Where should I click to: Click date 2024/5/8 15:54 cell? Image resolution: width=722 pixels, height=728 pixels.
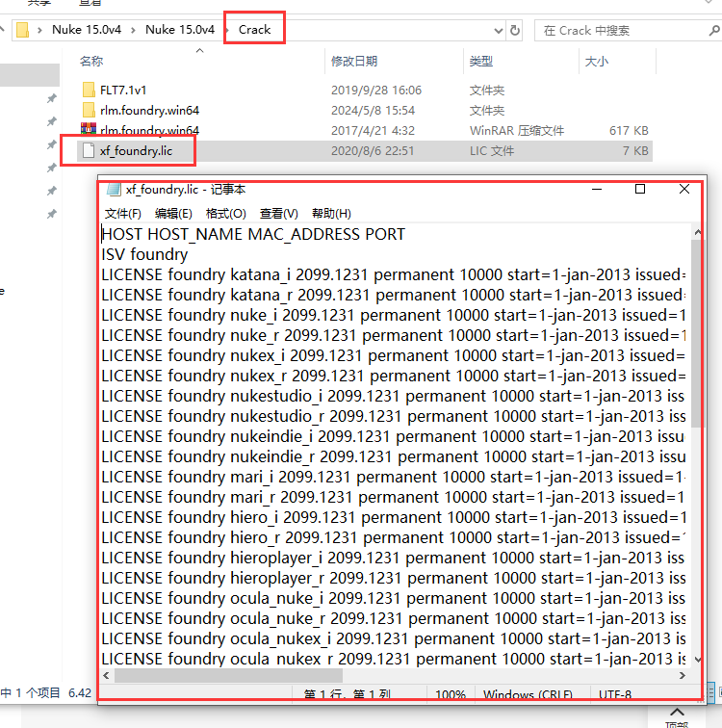(373, 111)
